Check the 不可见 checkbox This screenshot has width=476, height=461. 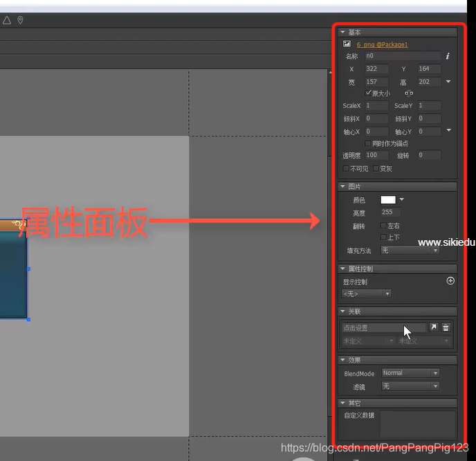coord(345,168)
